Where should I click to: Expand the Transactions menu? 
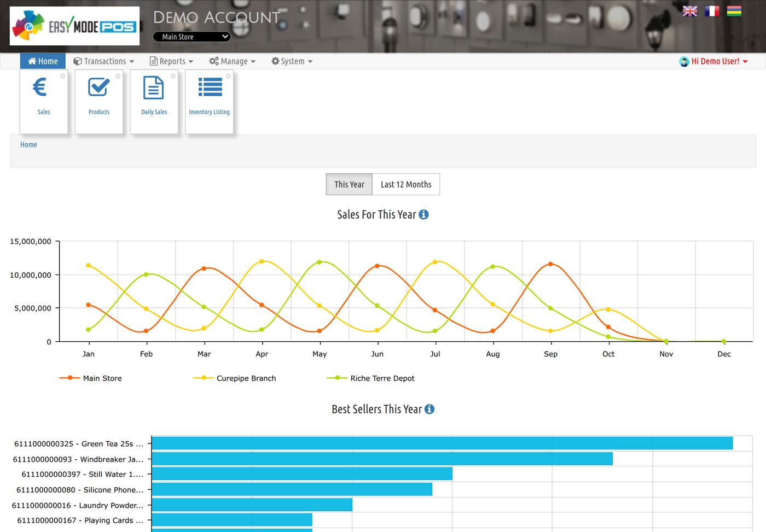[103, 61]
